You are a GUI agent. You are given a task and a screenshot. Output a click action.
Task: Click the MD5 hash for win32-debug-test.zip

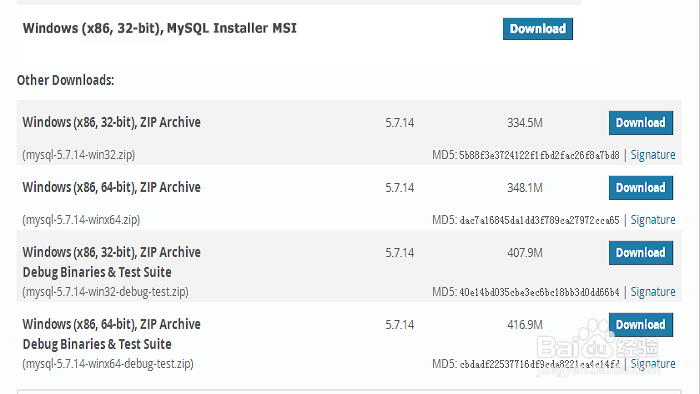tap(539, 292)
